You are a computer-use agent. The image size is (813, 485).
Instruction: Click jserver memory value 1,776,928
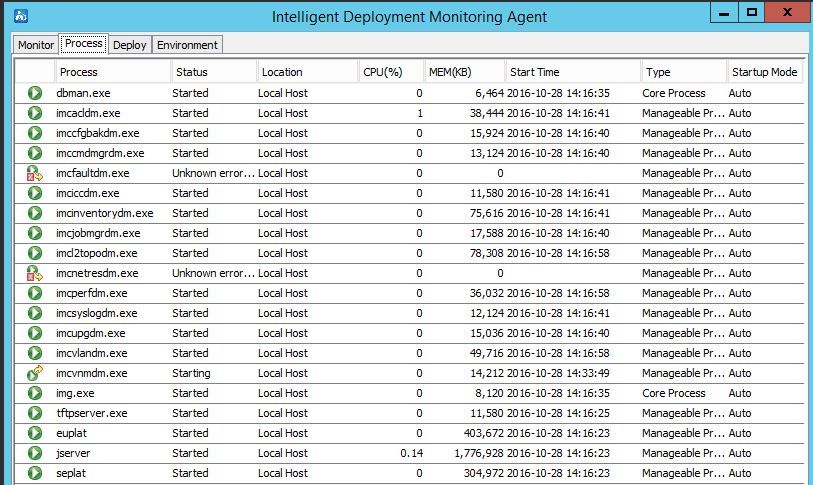coord(479,453)
